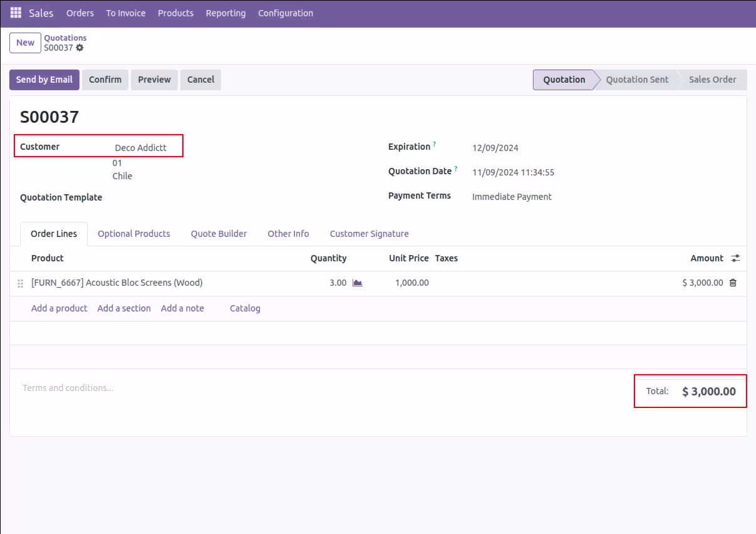Add a product line
Screen dimensions: 756x534
pyautogui.click(x=60, y=308)
